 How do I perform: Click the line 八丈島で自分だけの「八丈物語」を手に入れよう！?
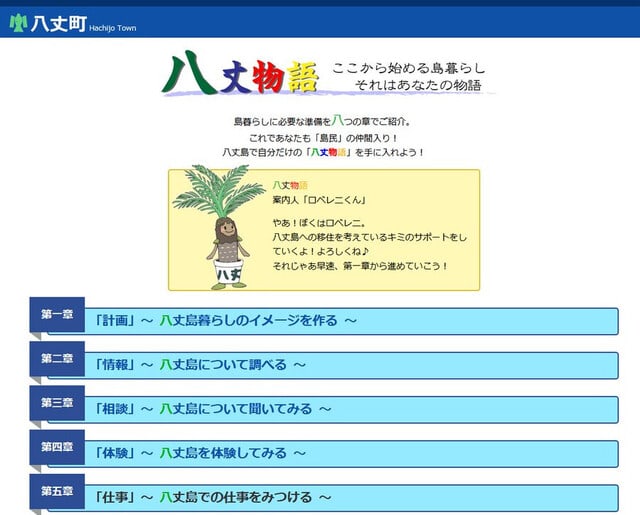pos(323,152)
